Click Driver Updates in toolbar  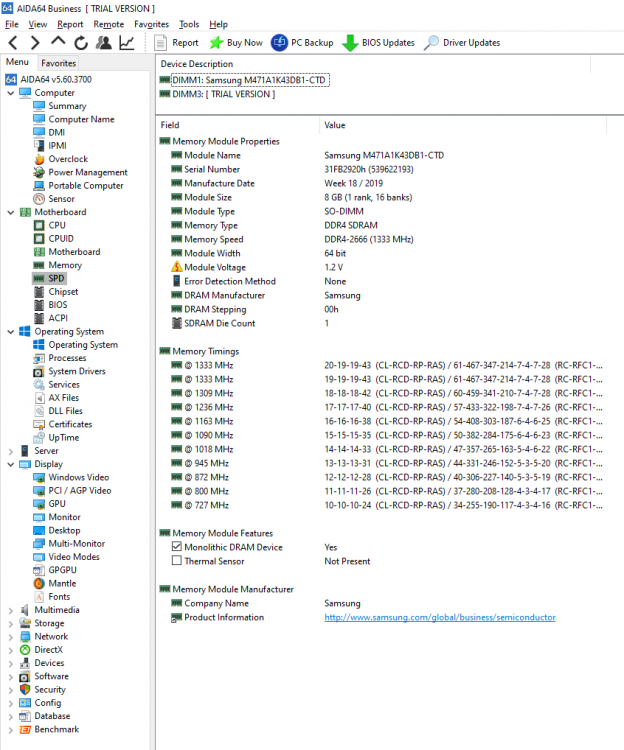coord(462,43)
